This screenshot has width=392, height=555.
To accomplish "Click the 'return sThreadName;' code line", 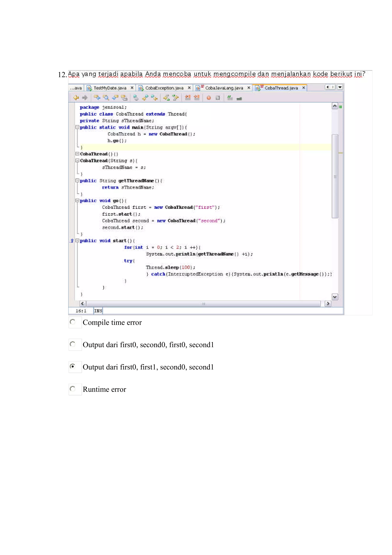I will click(128, 187).
